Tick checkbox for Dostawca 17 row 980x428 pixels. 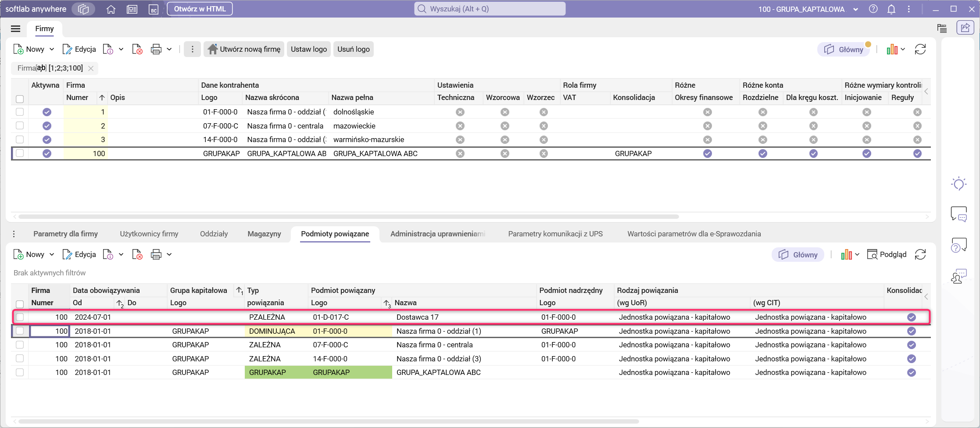point(20,317)
